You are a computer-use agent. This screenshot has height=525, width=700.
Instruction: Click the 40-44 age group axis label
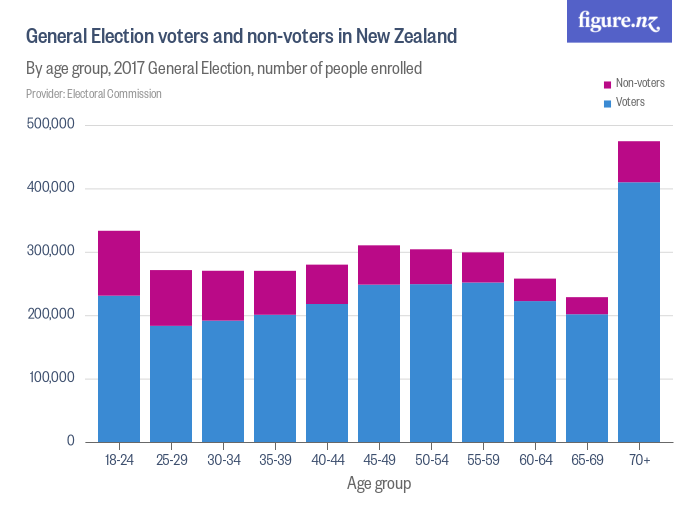click(x=327, y=460)
